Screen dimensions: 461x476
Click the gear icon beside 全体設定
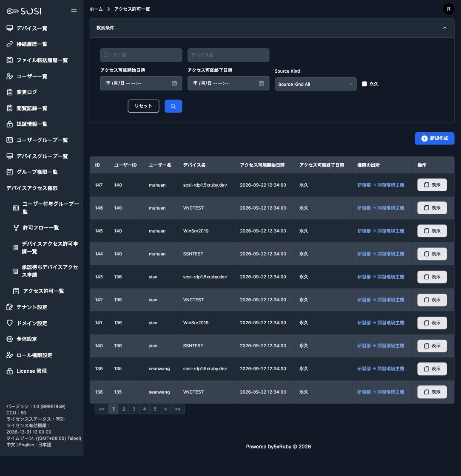coord(10,339)
